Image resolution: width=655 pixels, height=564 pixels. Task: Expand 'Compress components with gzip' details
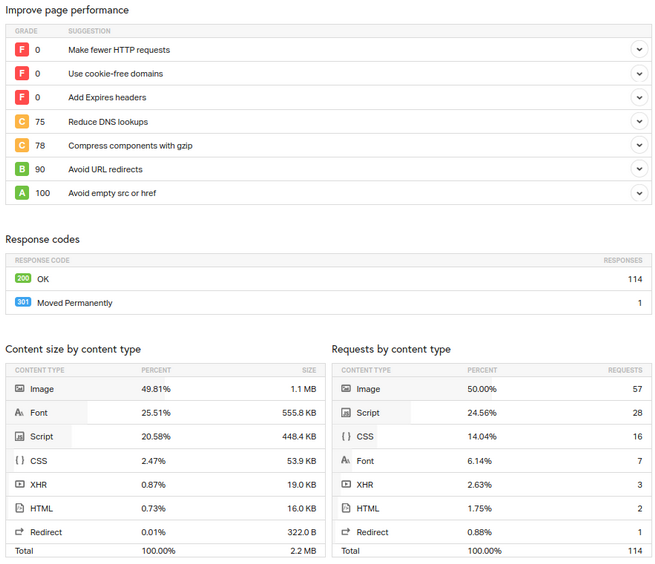coord(639,145)
